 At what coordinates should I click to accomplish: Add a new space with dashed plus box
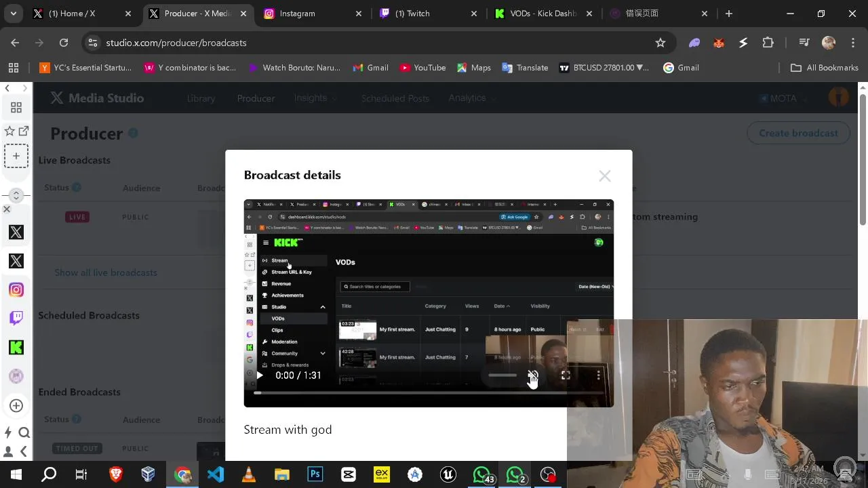click(16, 156)
